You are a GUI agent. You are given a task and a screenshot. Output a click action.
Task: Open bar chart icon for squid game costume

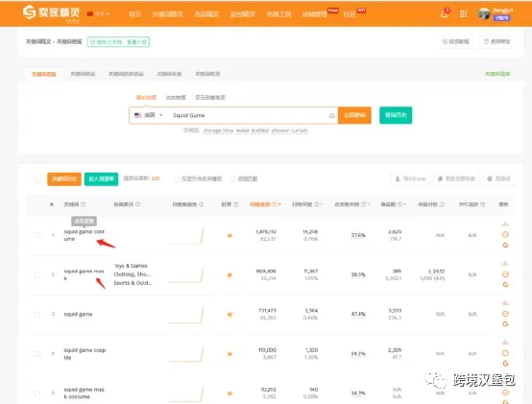[x=505, y=224]
